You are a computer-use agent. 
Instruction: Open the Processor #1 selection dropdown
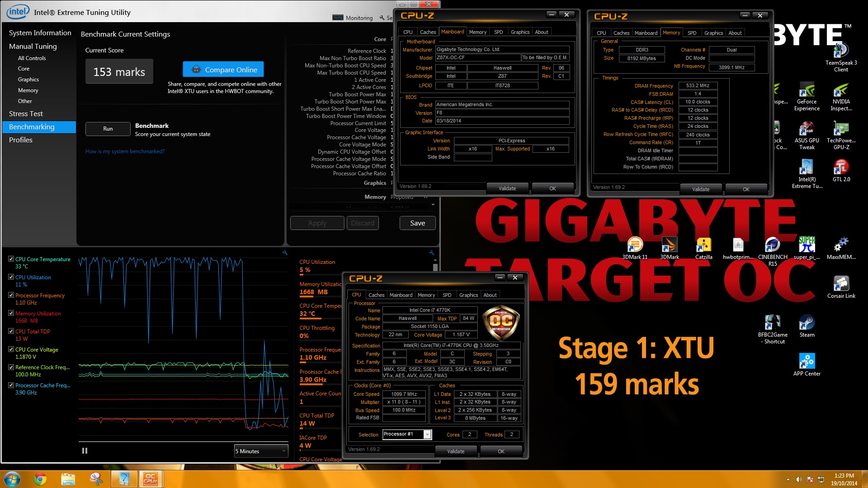[x=407, y=434]
